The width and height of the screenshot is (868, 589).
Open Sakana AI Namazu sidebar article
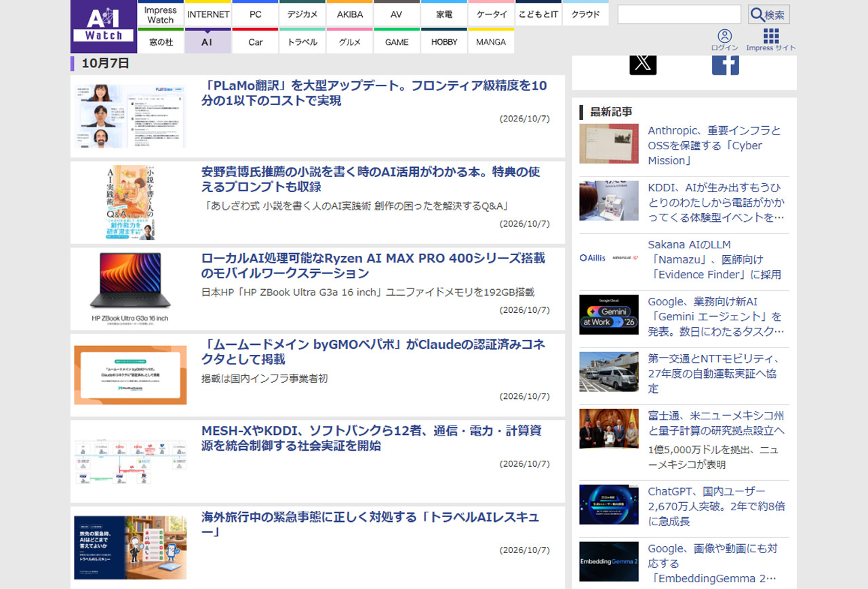[715, 259]
